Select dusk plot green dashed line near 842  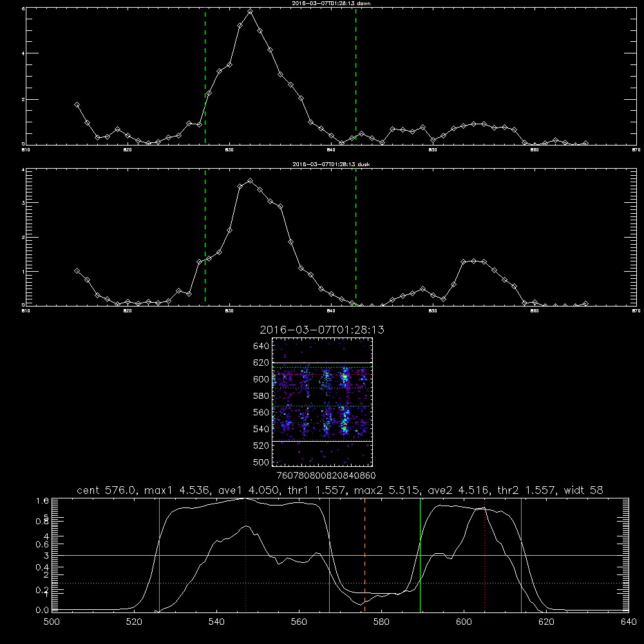(355, 237)
